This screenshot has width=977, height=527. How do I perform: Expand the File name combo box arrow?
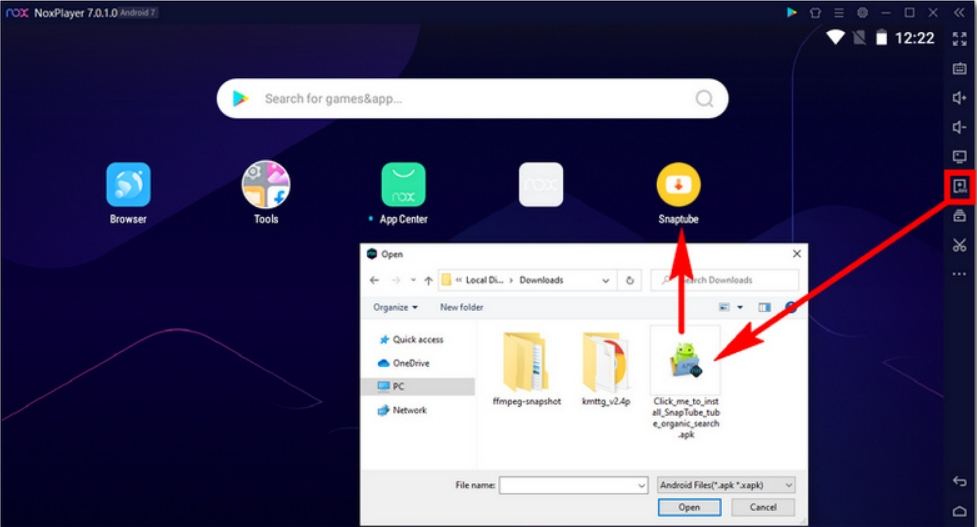(x=642, y=485)
